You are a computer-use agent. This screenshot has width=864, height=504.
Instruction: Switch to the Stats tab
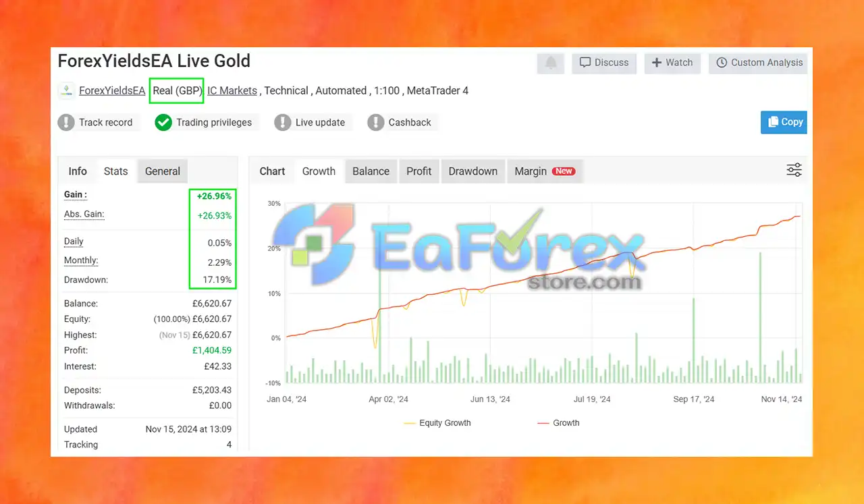pyautogui.click(x=116, y=171)
